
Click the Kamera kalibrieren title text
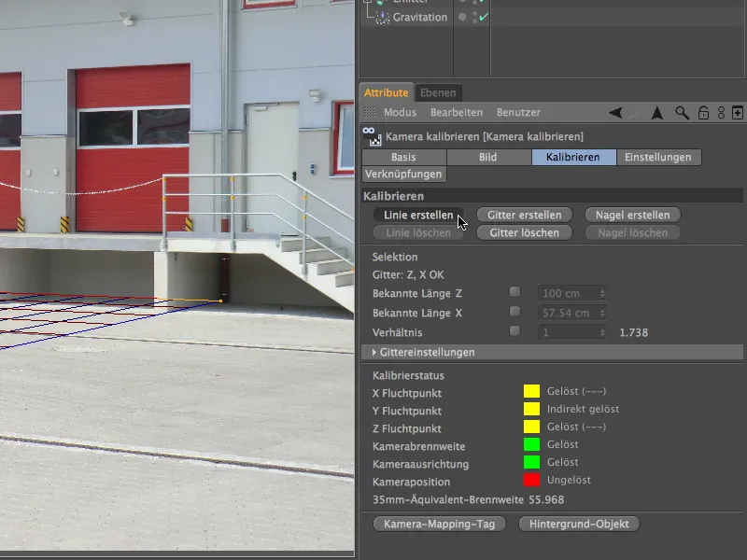pos(485,136)
